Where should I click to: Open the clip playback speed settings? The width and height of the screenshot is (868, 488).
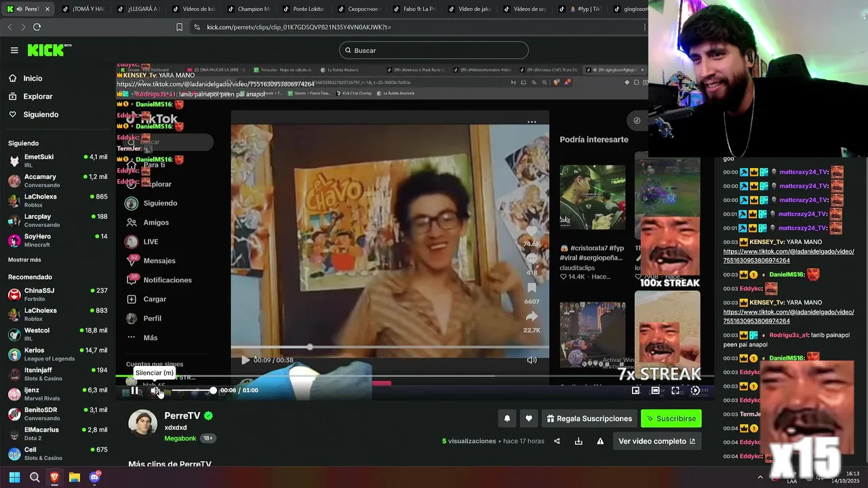click(x=695, y=390)
